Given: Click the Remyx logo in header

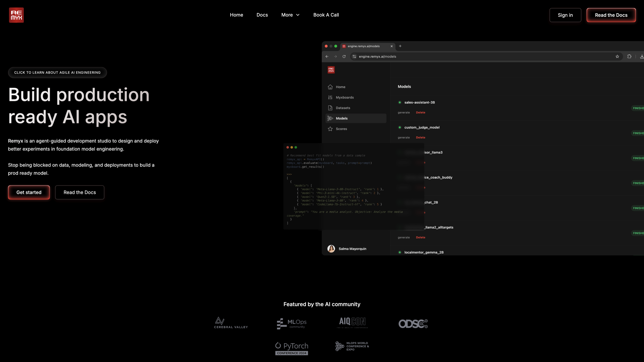Looking at the screenshot, I should [16, 15].
